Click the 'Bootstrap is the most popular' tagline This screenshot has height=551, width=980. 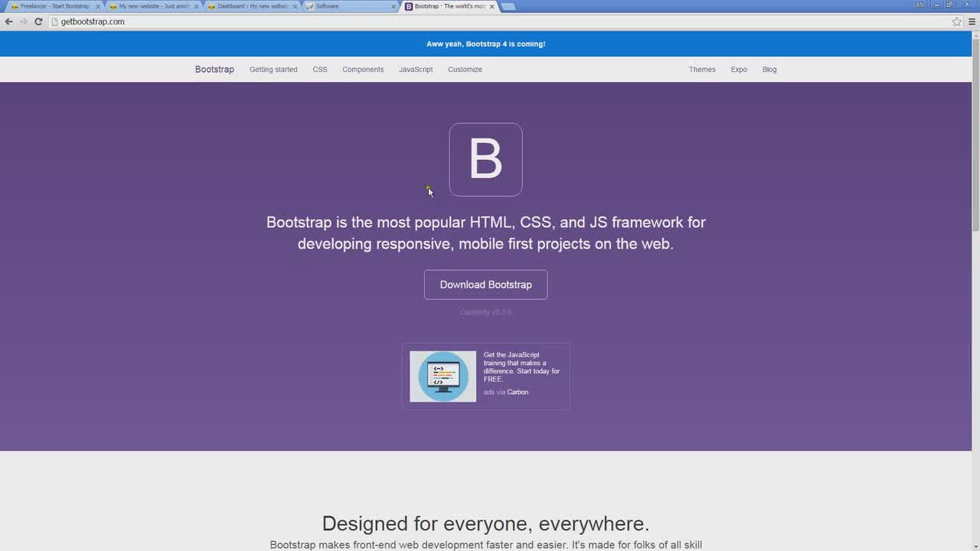[485, 233]
